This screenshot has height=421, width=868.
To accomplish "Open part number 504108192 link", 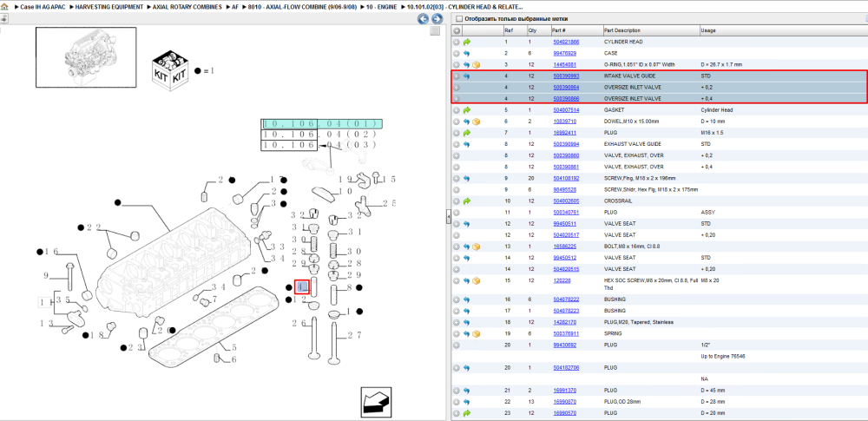I will click(x=566, y=178).
